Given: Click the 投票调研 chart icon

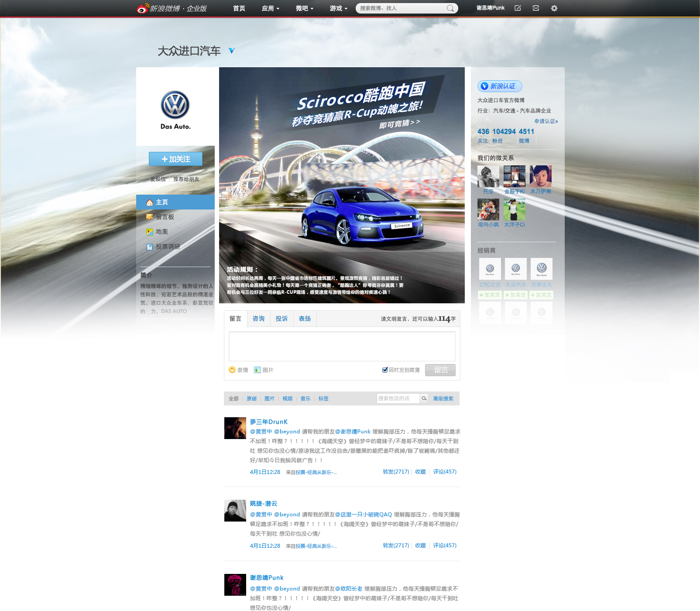Looking at the screenshot, I should click(x=150, y=247).
